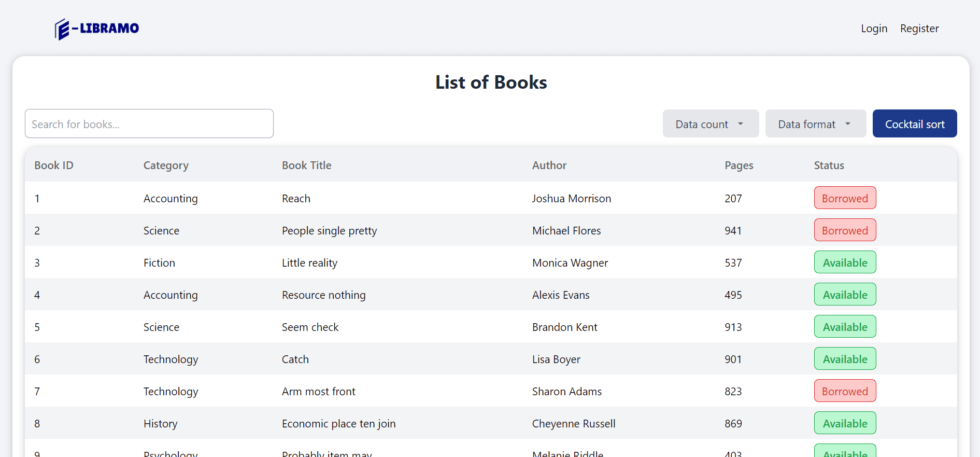Focus the Search for books field

(149, 124)
